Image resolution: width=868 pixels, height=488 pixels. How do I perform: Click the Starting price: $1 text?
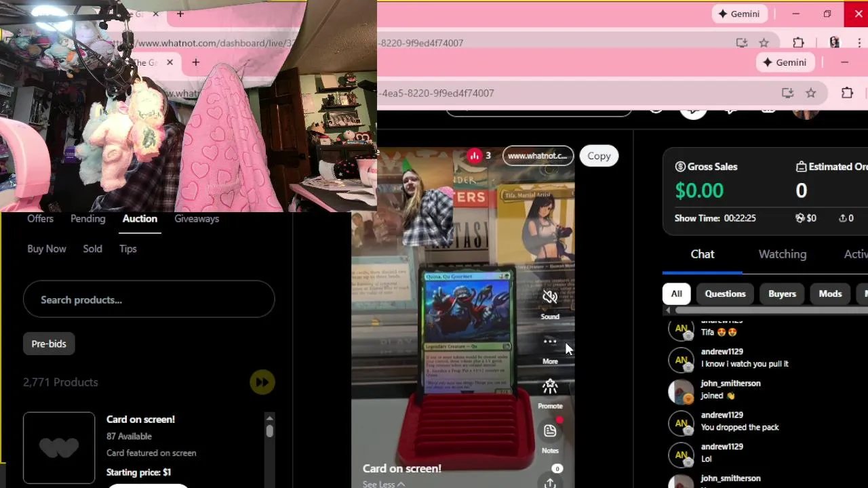(138, 472)
